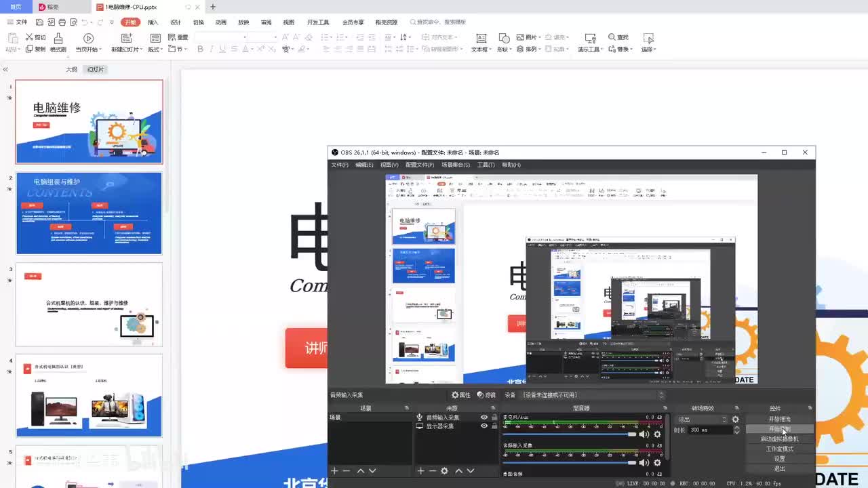Copy selection using the 复制 tool
The image size is (868, 488).
pos(35,49)
